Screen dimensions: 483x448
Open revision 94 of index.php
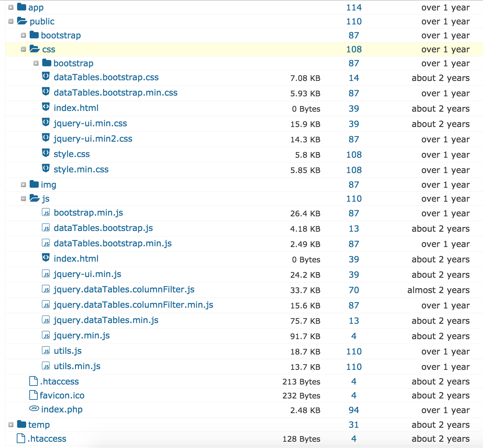click(x=354, y=410)
